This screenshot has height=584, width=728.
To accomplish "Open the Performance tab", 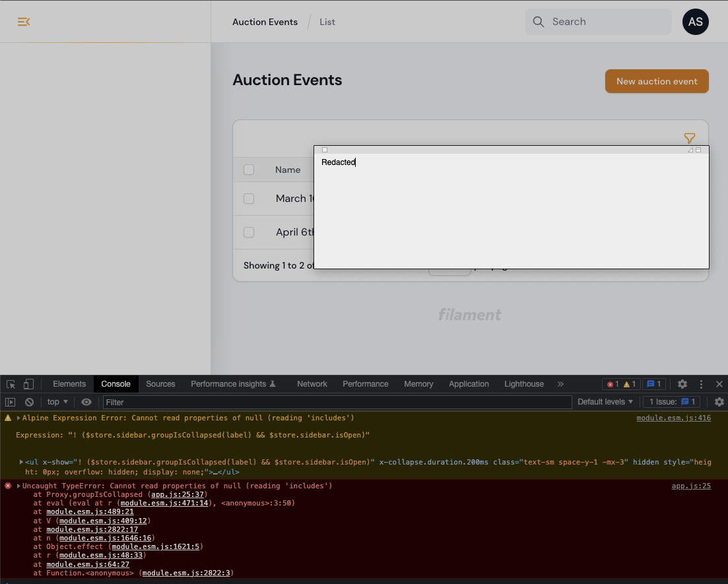I will [366, 384].
